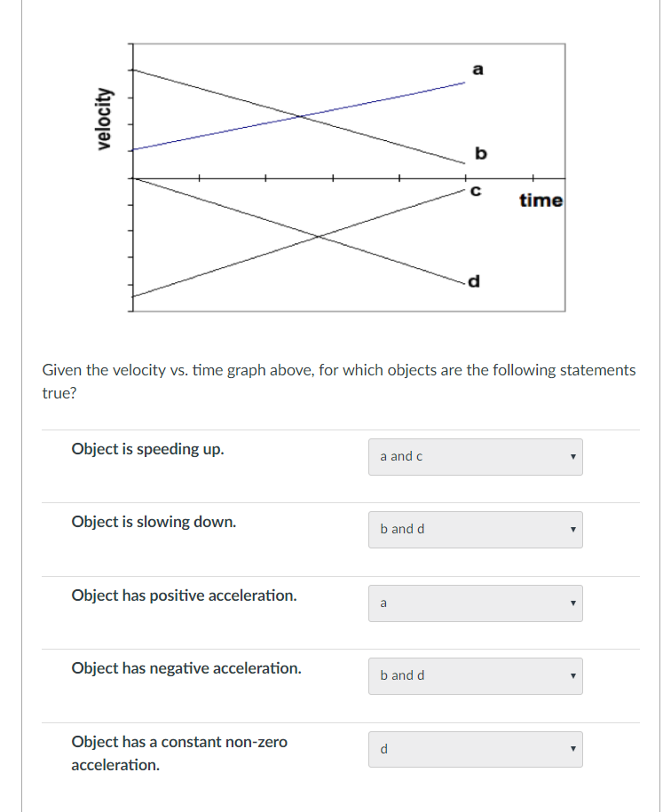Click the 'Object is speeding up' statement
This screenshot has width=663, height=812.
pos(146,449)
